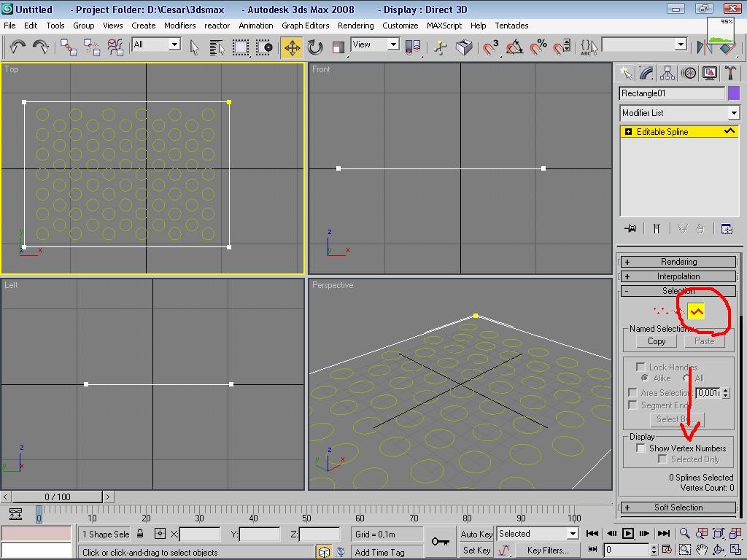
Task: Open the Modifiers menu
Action: 179,26
